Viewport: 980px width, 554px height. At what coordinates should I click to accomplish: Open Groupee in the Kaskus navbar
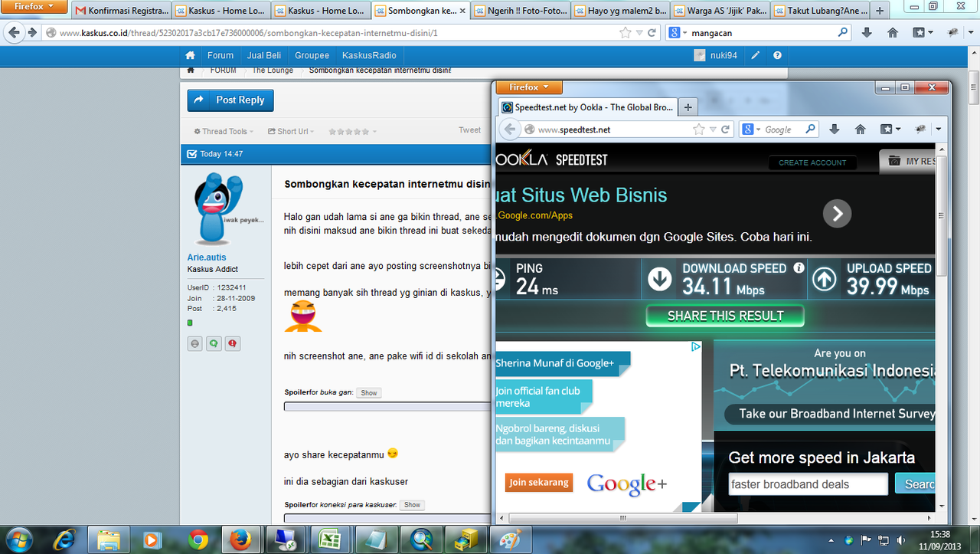312,55
